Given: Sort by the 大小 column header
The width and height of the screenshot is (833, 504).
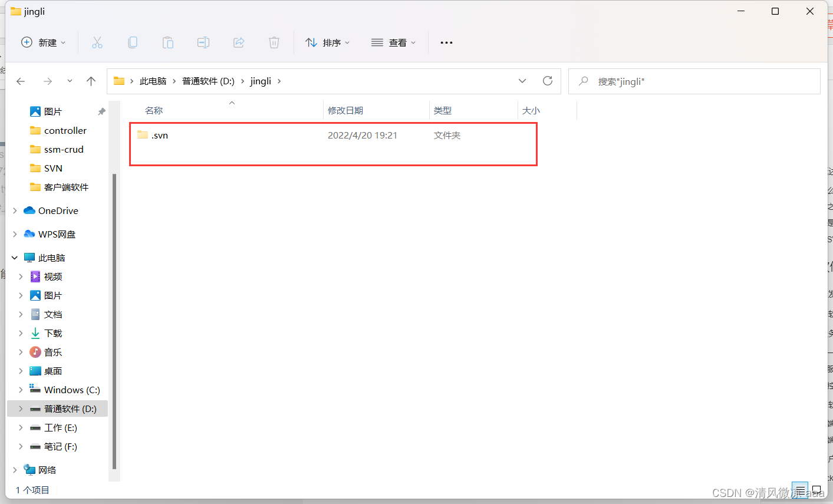Looking at the screenshot, I should [531, 110].
